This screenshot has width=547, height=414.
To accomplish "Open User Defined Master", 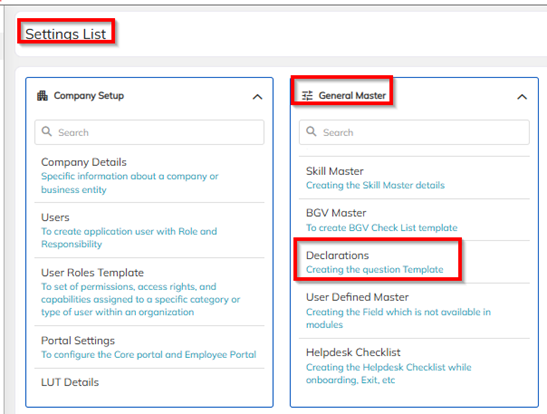I will [x=414, y=311].
